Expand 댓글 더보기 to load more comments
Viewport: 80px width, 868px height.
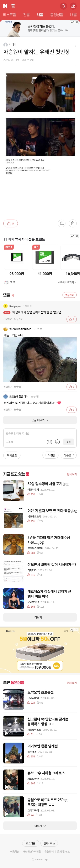[40, 420]
